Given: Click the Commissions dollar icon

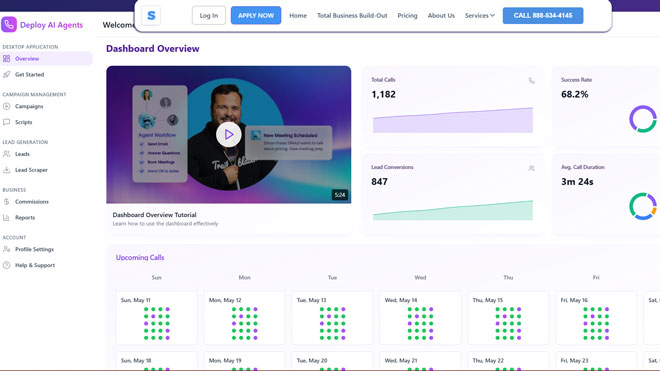Looking at the screenshot, I should click(x=6, y=202).
